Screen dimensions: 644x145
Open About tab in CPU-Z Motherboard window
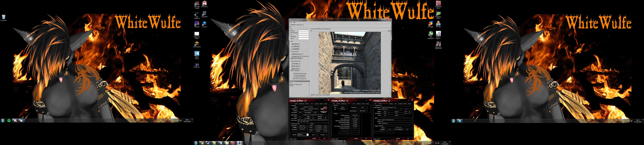pos(410,104)
